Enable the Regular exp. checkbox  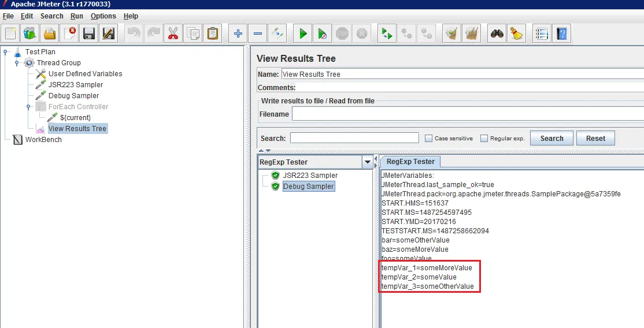pos(484,139)
